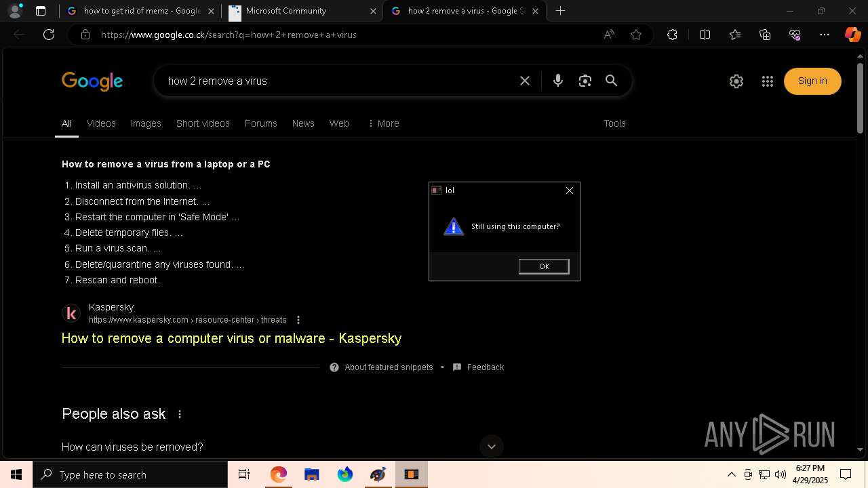Open the Copilot icon in Edge toolbar
868x488 pixels.
pos(852,35)
